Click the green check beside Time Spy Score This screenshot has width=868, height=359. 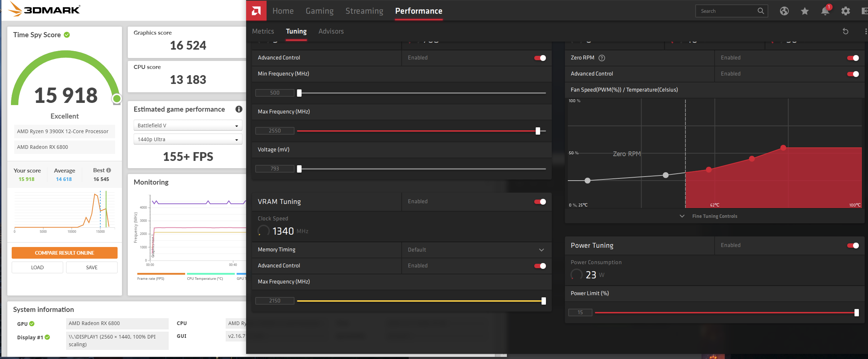[x=67, y=35]
